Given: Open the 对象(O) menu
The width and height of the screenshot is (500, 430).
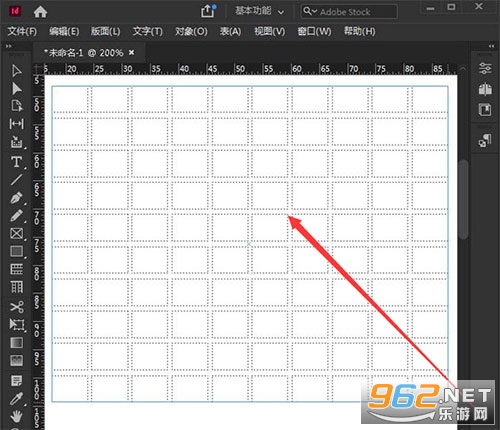Looking at the screenshot, I should click(191, 31).
